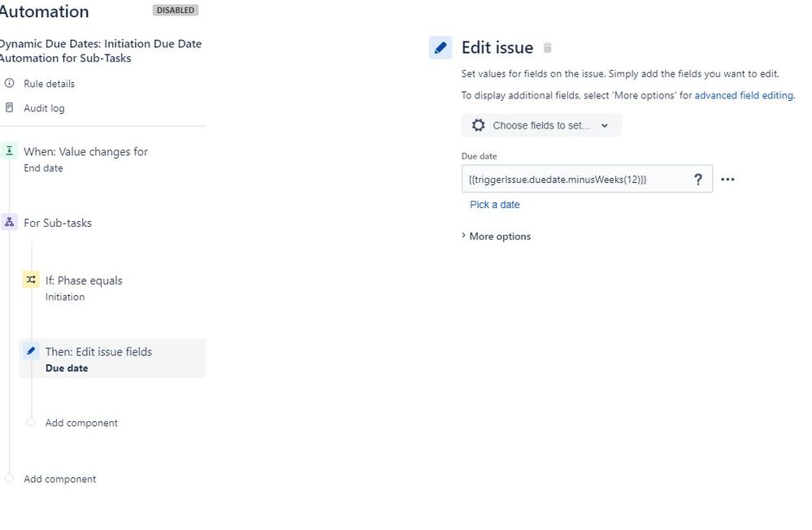The image size is (812, 530).
Task: Open the Choose fields to set dropdown
Action: pos(541,125)
